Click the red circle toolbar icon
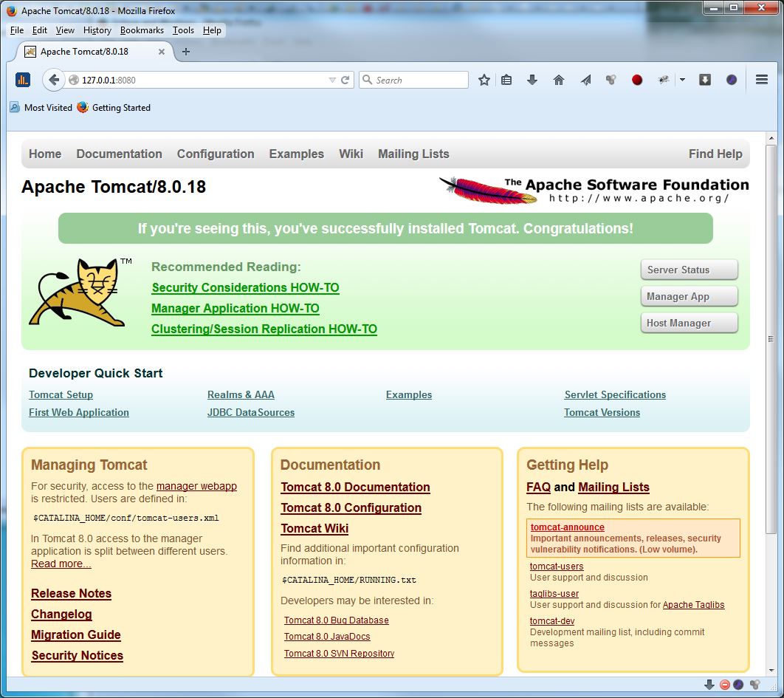 (x=637, y=80)
